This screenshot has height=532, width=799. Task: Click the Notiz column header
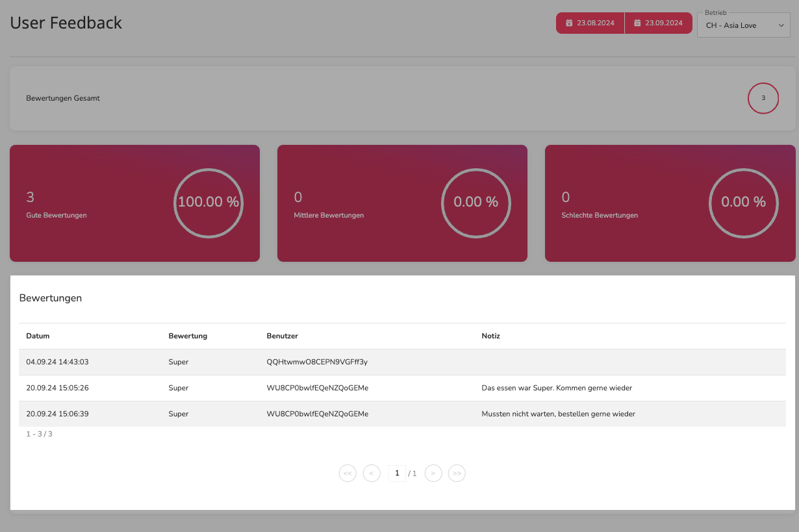[490, 336]
